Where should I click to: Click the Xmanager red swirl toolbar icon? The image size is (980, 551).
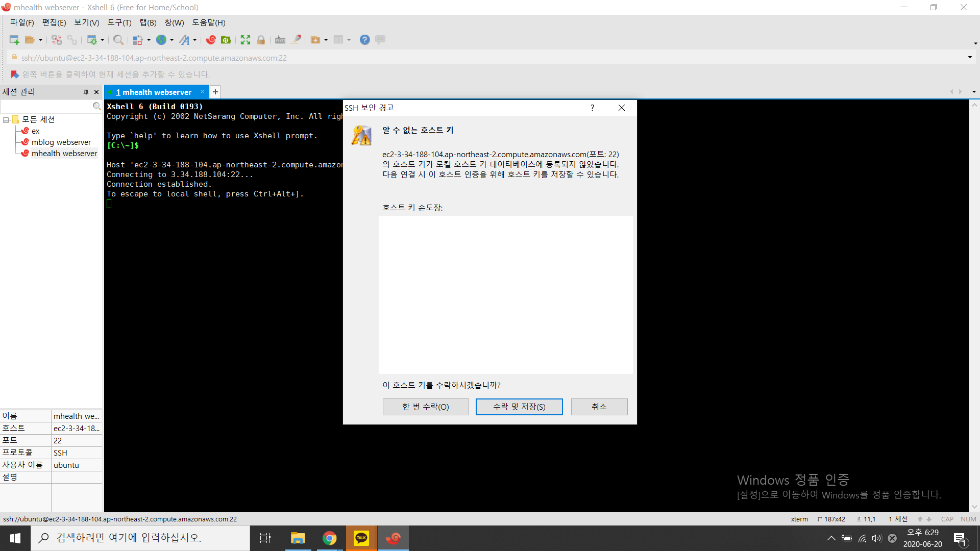pos(210,40)
